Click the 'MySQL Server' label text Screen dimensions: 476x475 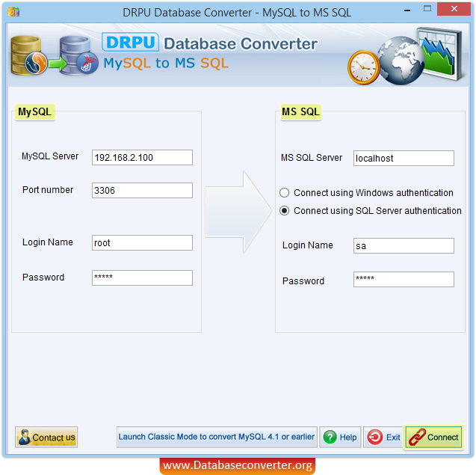pos(50,156)
